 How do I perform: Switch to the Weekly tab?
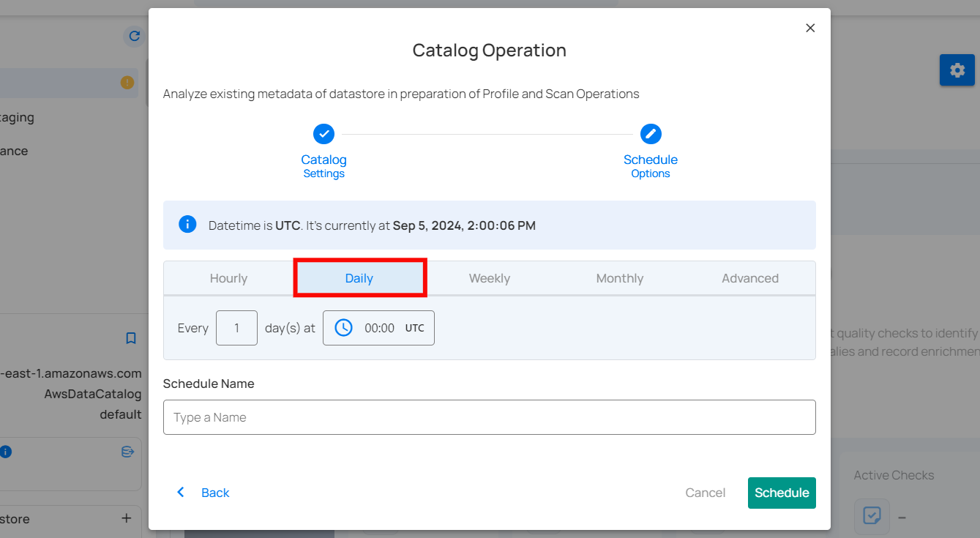[x=490, y=278]
